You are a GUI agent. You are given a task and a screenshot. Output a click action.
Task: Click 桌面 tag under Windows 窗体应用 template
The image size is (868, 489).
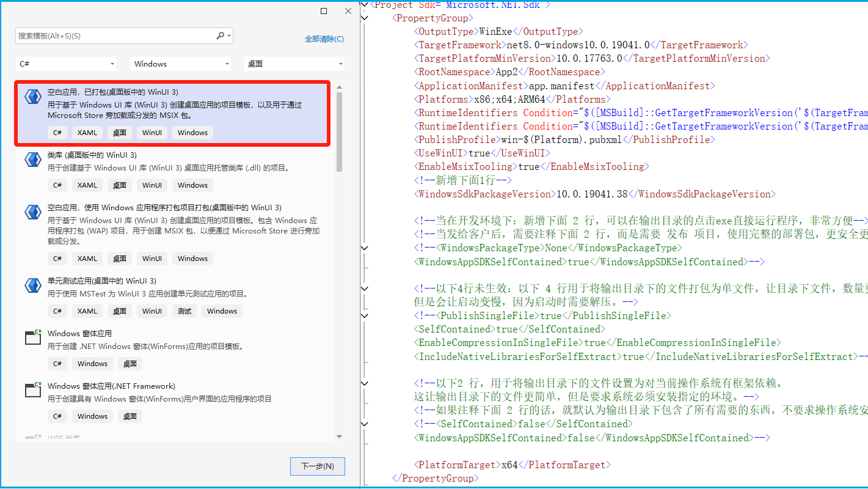tap(130, 364)
